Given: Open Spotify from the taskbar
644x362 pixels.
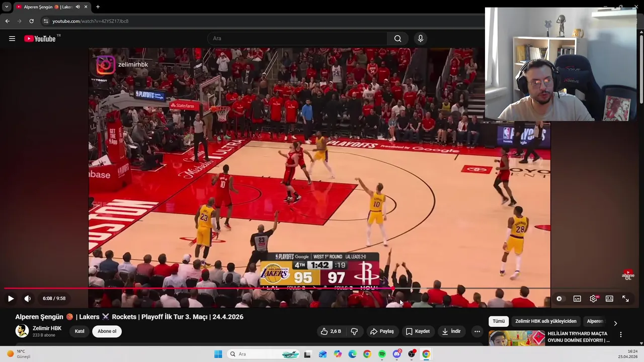Looking at the screenshot, I should [x=382, y=354].
